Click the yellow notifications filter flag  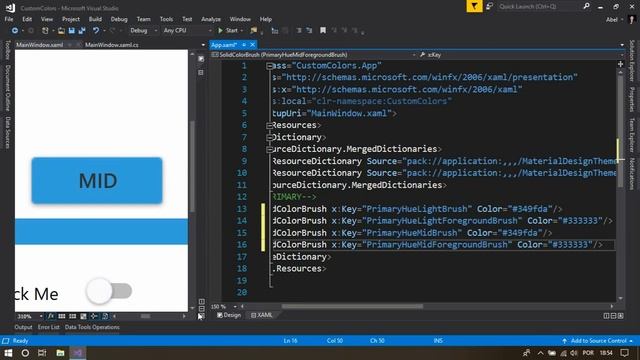474,6
